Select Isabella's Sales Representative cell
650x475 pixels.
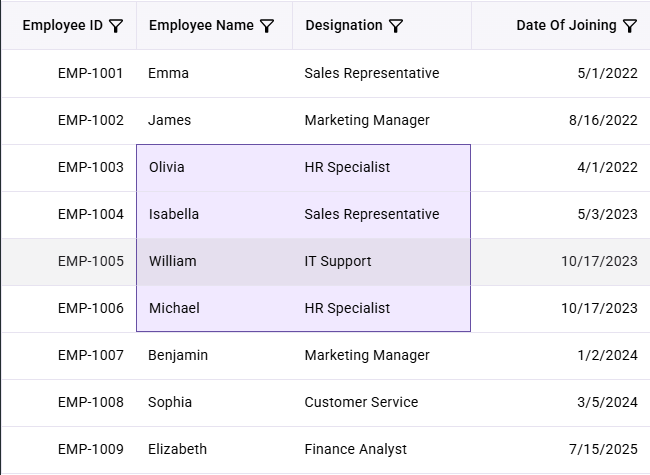click(381, 214)
